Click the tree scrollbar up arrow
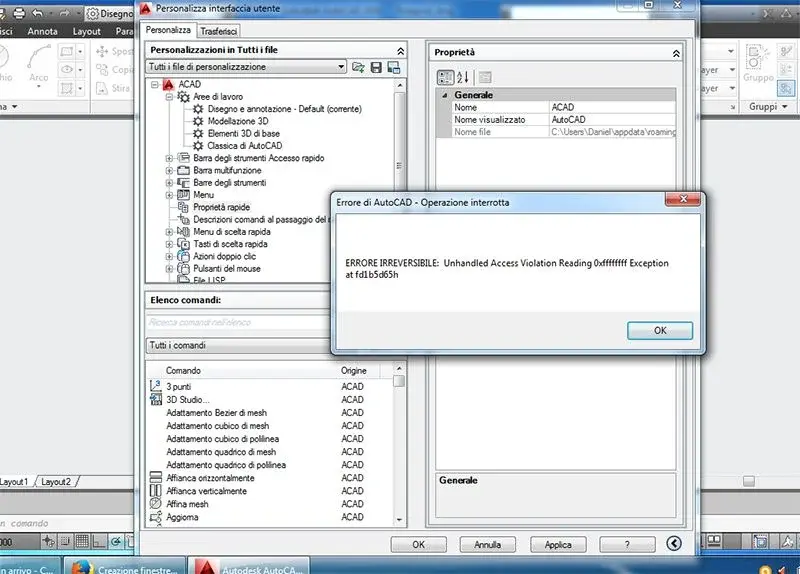The height and width of the screenshot is (574, 800). [x=399, y=85]
